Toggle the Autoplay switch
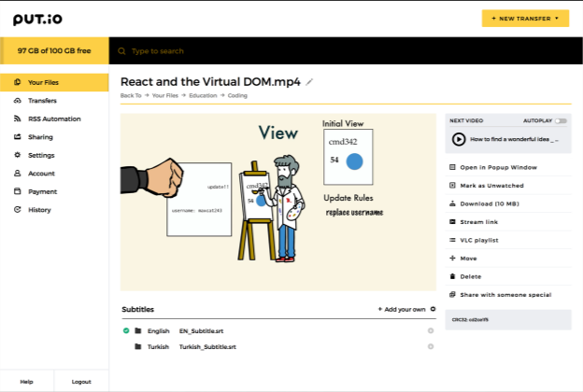This screenshot has width=583, height=392. pyautogui.click(x=560, y=120)
